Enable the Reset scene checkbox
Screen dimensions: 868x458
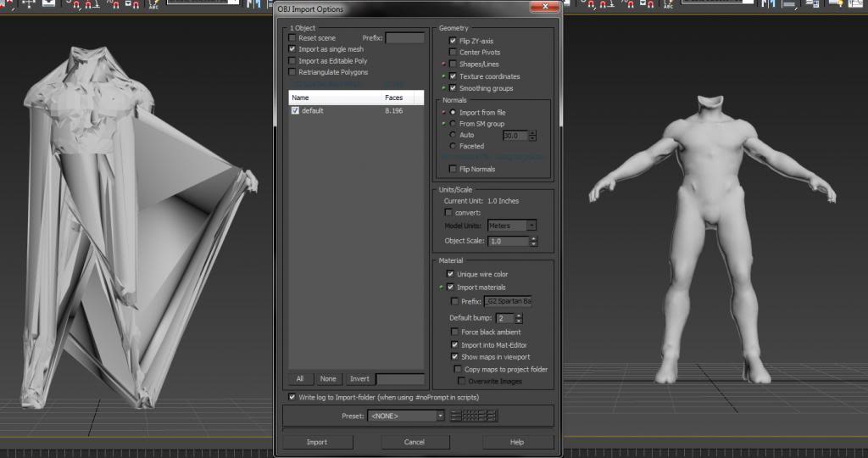pyautogui.click(x=292, y=37)
